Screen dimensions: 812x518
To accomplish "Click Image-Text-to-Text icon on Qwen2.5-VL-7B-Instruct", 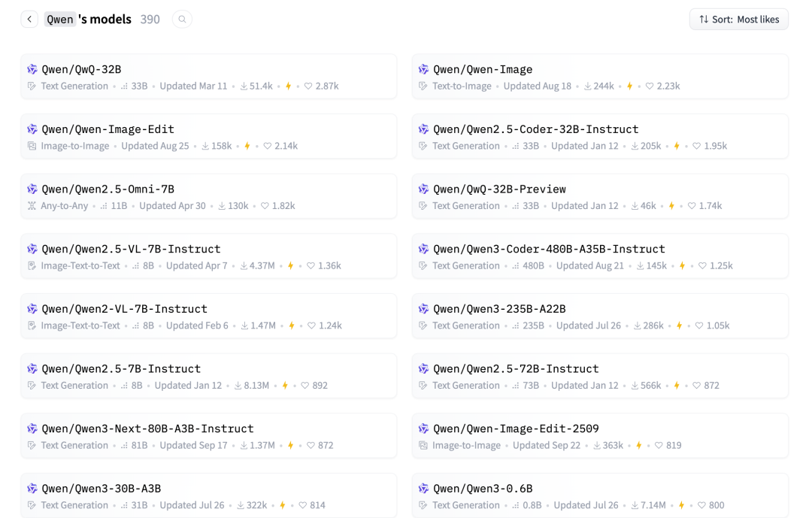I will coord(32,265).
